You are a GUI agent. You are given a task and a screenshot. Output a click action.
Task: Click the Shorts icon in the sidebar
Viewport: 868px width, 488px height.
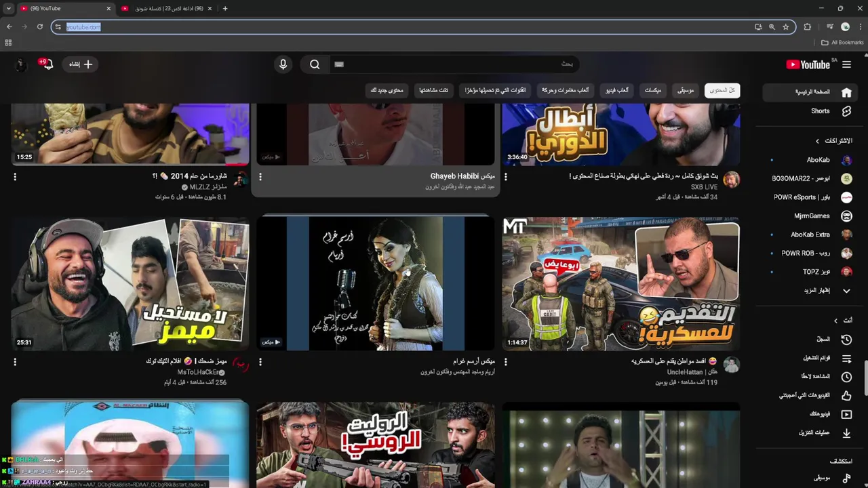(846, 111)
